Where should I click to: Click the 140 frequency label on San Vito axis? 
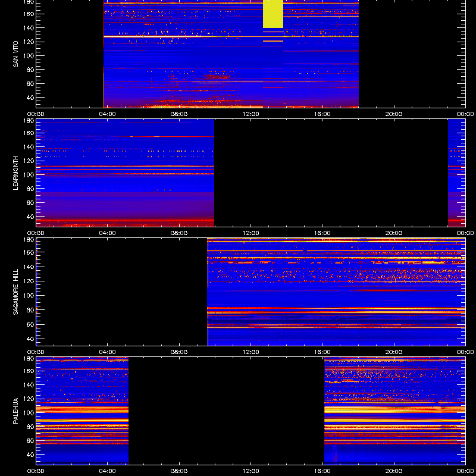(x=30, y=28)
